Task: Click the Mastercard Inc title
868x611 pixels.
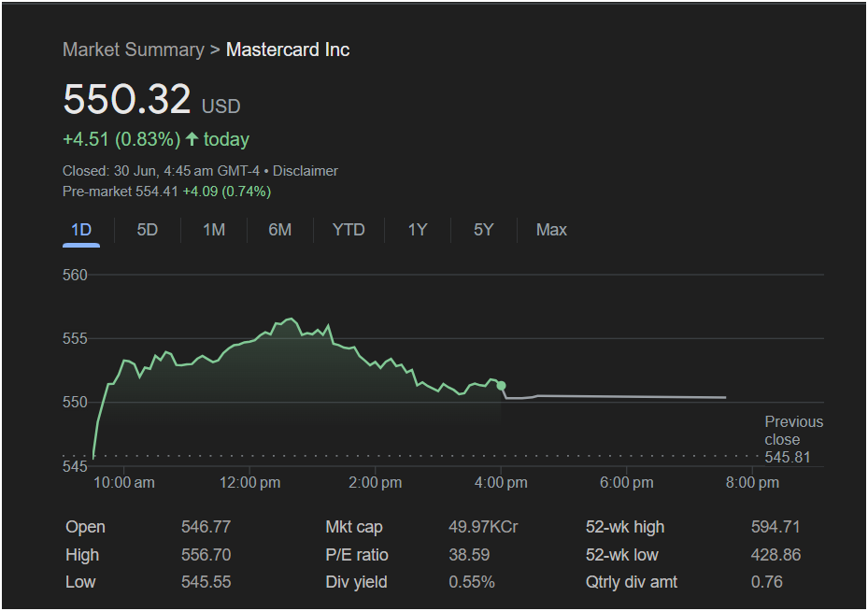Action: coord(288,50)
